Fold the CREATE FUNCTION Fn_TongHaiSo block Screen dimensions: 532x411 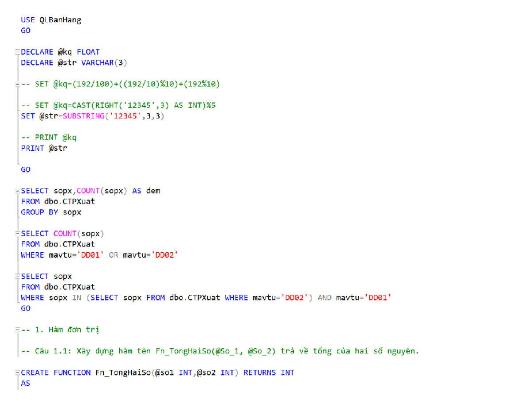[17, 372]
